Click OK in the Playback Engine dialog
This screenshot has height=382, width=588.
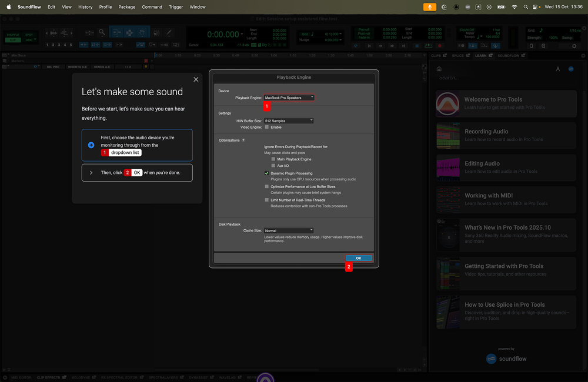[358, 258]
